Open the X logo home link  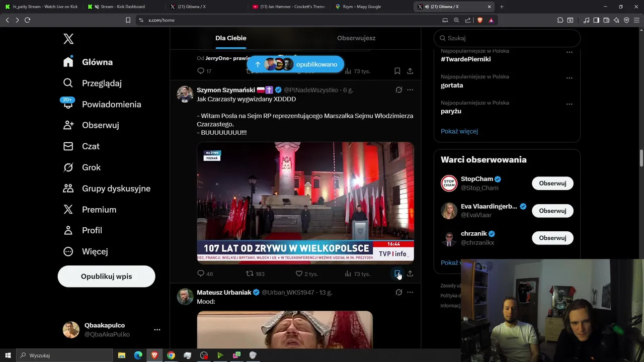click(x=68, y=39)
